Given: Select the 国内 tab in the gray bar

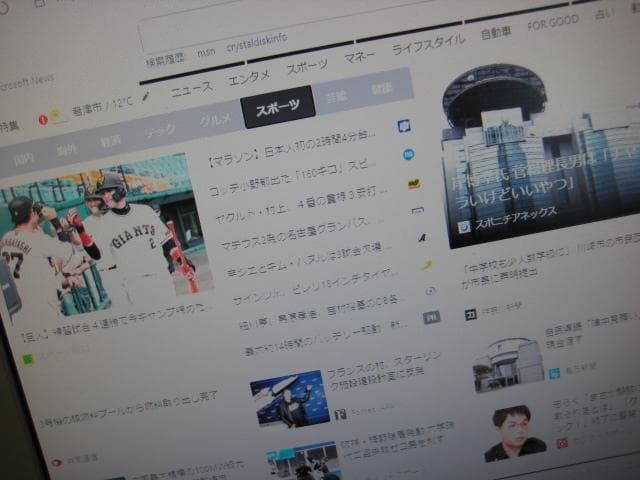Looking at the screenshot, I should pyautogui.click(x=24, y=159).
